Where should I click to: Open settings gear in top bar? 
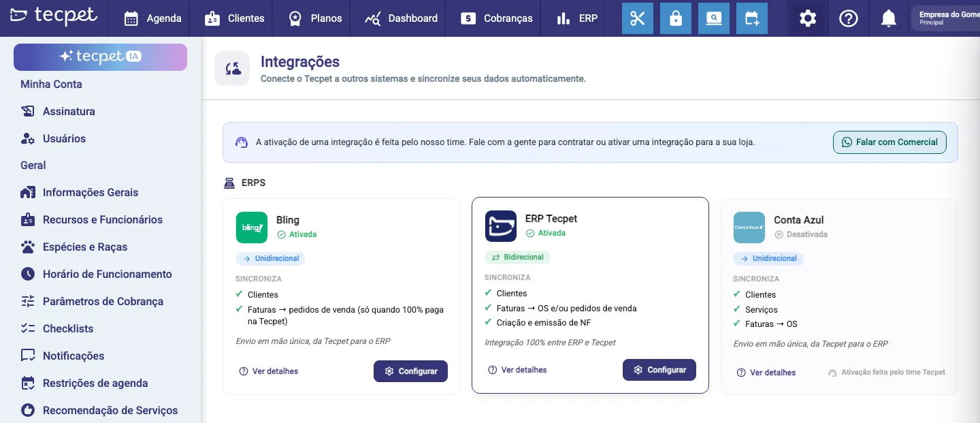808,18
